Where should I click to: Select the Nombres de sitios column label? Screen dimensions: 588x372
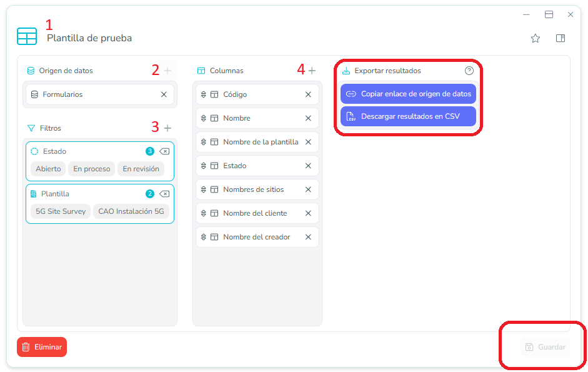254,189
